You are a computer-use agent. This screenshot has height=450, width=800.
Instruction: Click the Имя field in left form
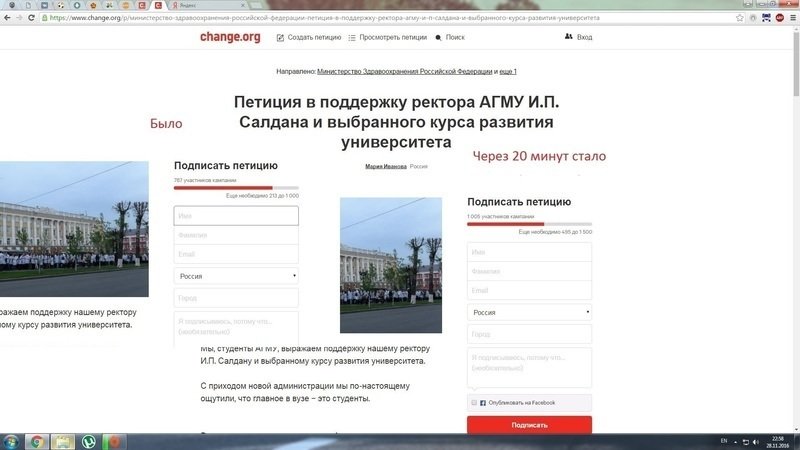tap(236, 216)
